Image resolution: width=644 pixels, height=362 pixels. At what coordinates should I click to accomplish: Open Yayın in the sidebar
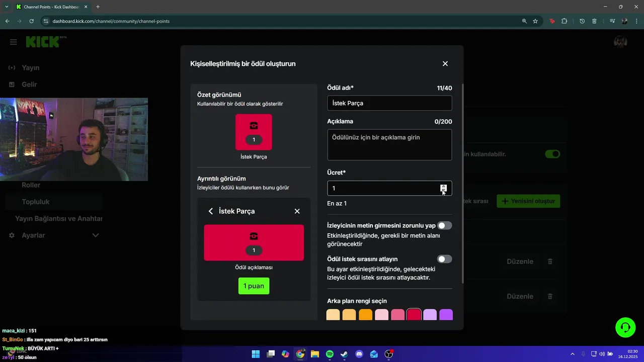coord(30,68)
